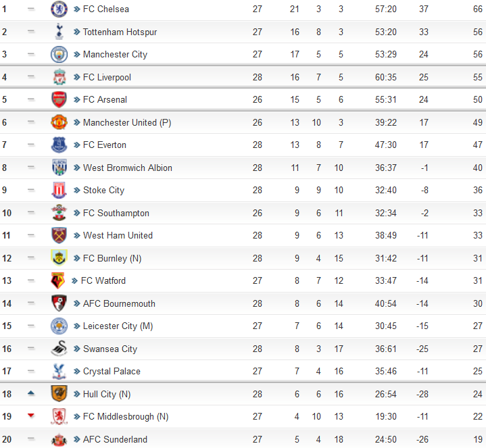
Task: Open the Leicester City (M) link
Action: tap(118, 326)
